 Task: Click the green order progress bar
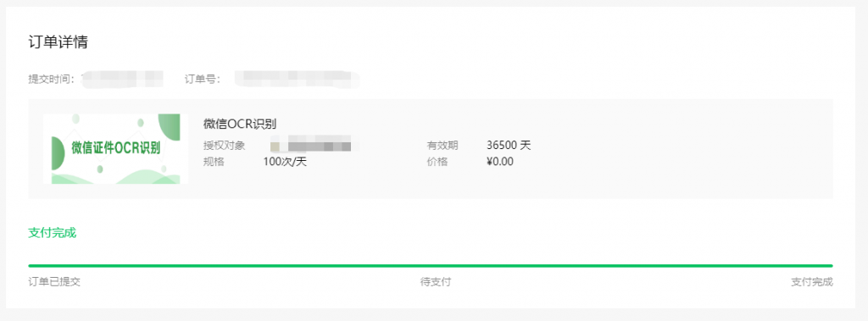(431, 266)
